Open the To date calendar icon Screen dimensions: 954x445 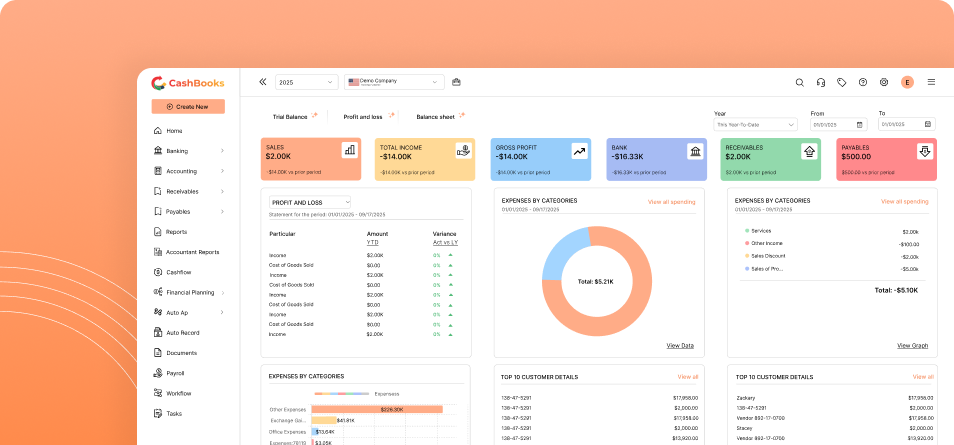(927, 124)
